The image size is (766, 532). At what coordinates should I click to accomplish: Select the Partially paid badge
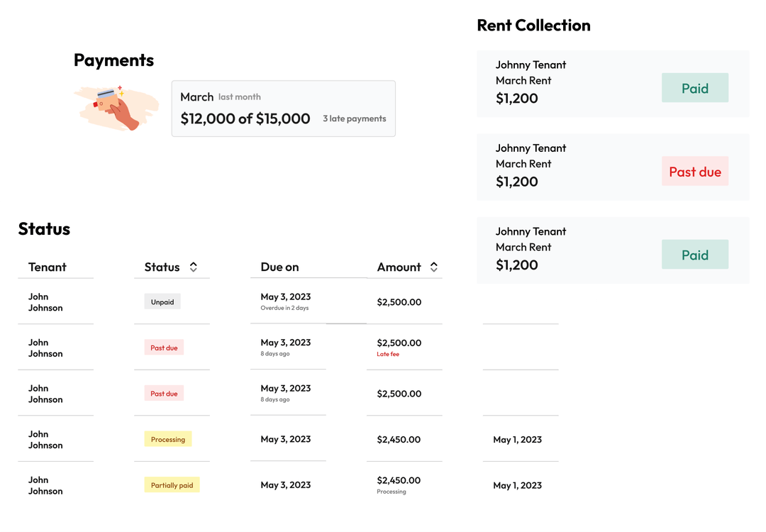click(x=172, y=484)
